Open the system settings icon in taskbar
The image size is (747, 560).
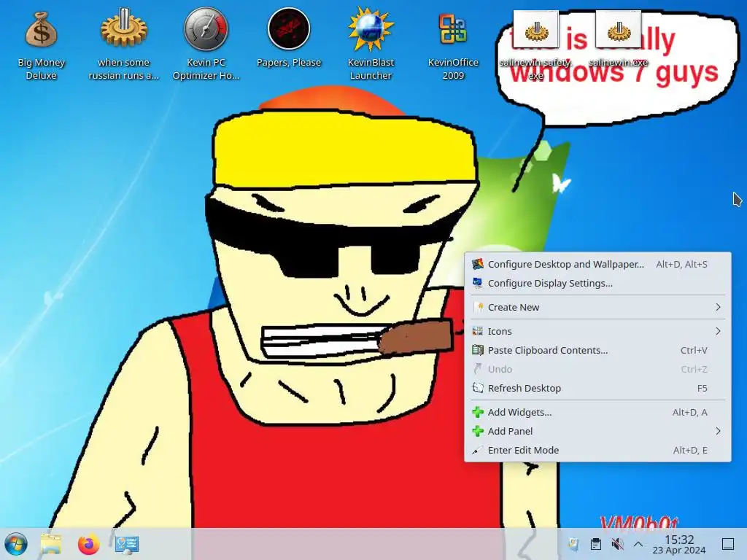(127, 544)
